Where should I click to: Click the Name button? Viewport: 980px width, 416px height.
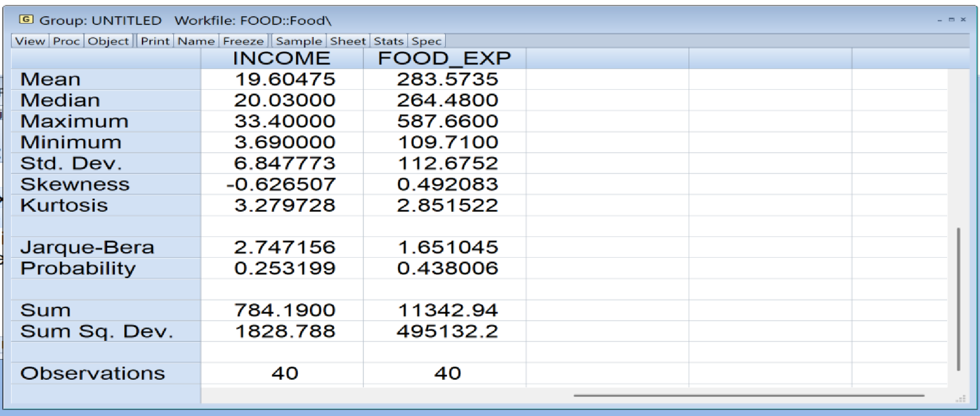196,41
